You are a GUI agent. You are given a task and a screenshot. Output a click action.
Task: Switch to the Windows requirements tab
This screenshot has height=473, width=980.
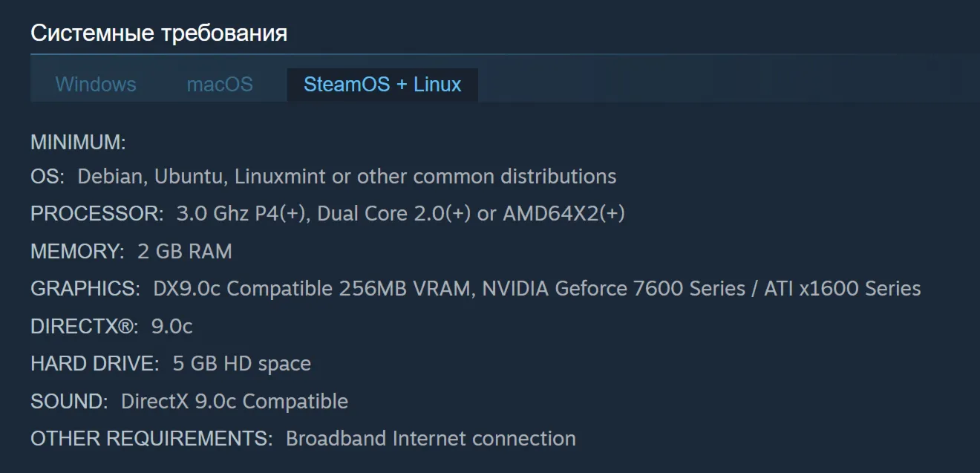[x=96, y=85]
